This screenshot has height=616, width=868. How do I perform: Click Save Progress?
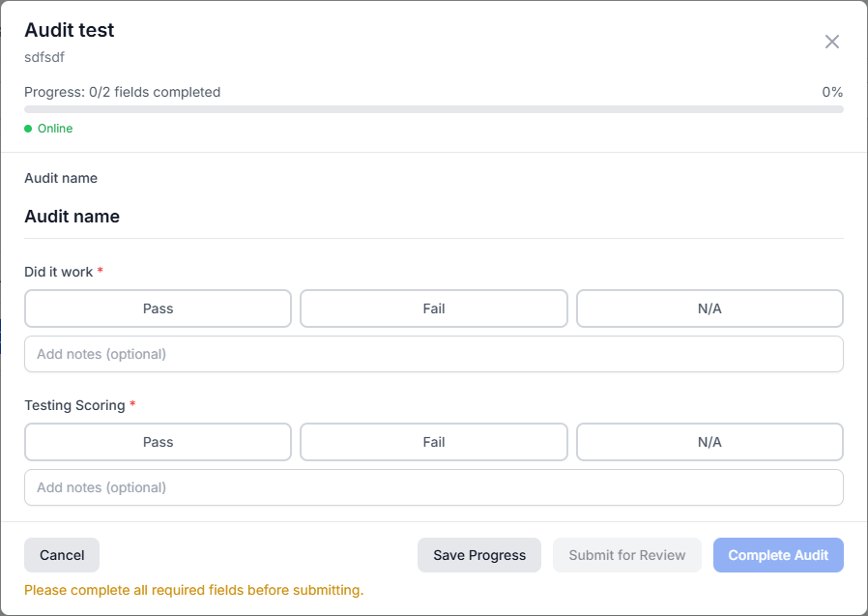point(479,555)
